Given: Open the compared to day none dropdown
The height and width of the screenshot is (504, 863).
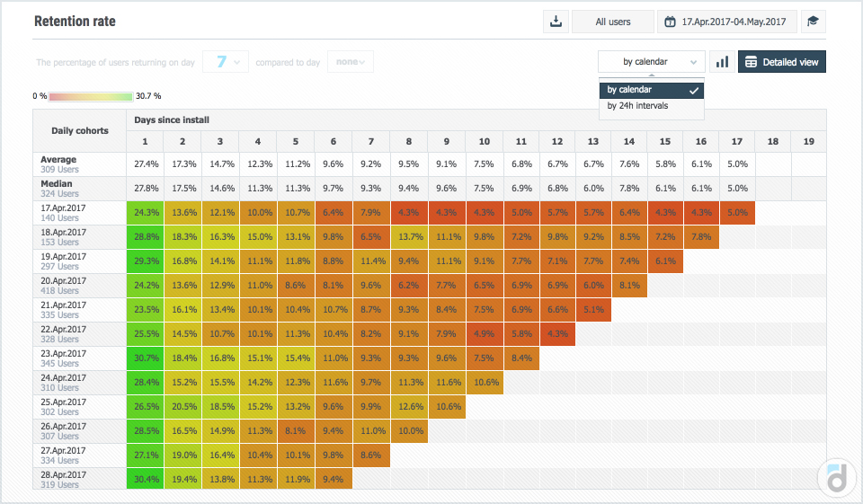Looking at the screenshot, I should 351,62.
